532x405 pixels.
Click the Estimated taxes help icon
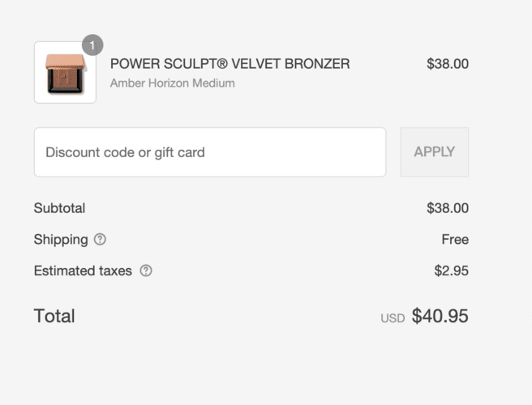(146, 271)
